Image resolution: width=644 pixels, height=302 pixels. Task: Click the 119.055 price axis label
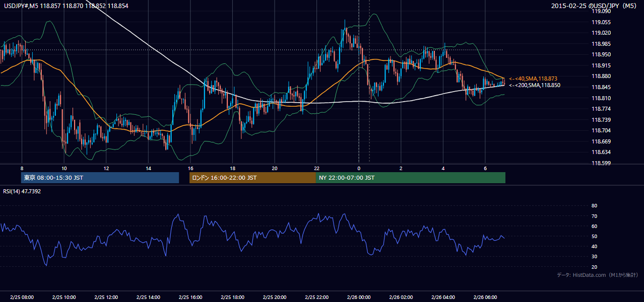602,22
